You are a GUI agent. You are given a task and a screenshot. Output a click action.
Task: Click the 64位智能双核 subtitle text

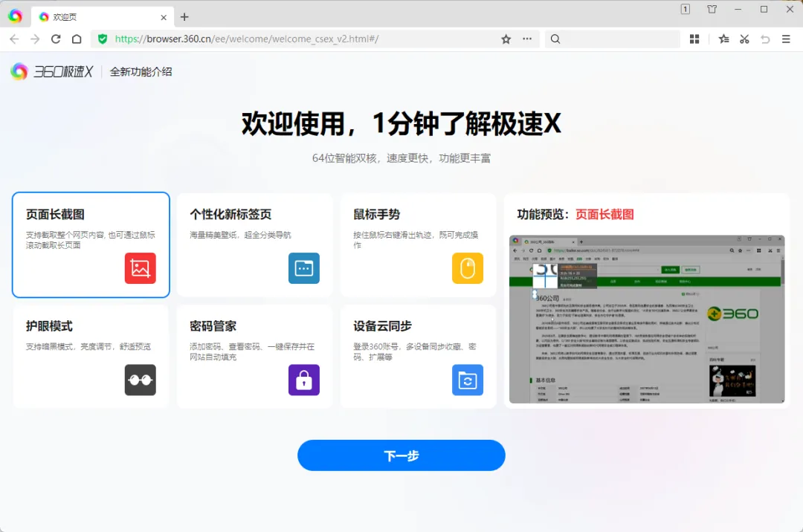tap(401, 158)
